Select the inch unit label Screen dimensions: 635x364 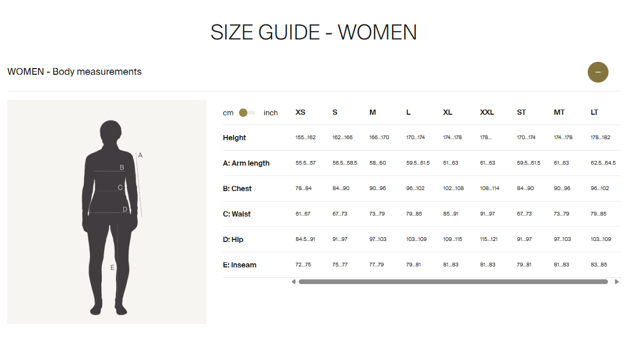tap(270, 113)
